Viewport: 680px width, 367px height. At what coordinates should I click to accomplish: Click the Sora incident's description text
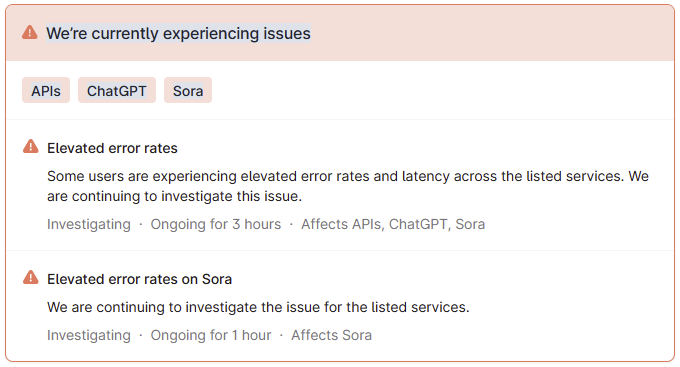[x=258, y=307]
